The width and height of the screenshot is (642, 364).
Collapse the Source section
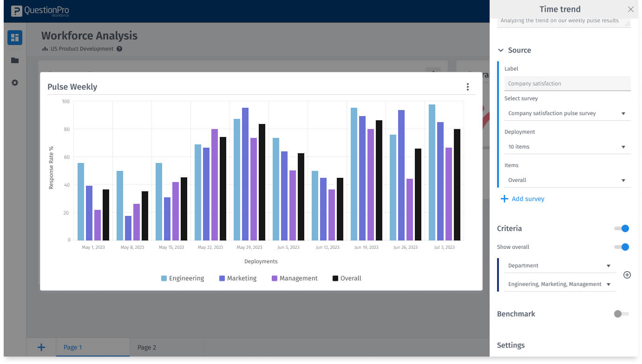(x=501, y=50)
